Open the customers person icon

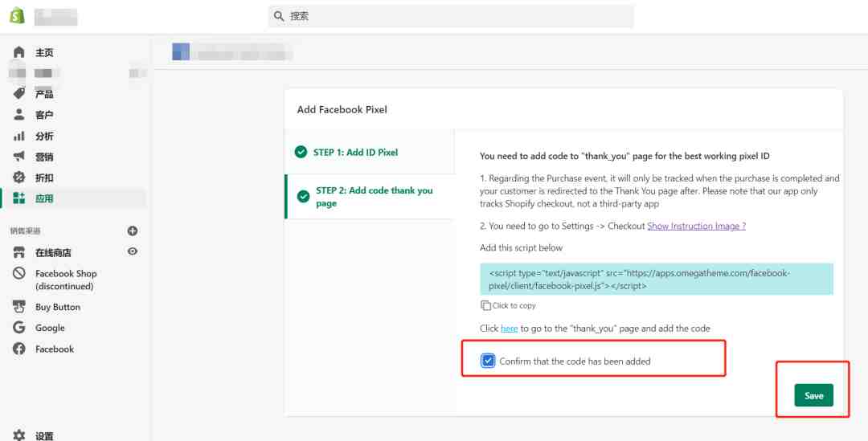coord(18,115)
